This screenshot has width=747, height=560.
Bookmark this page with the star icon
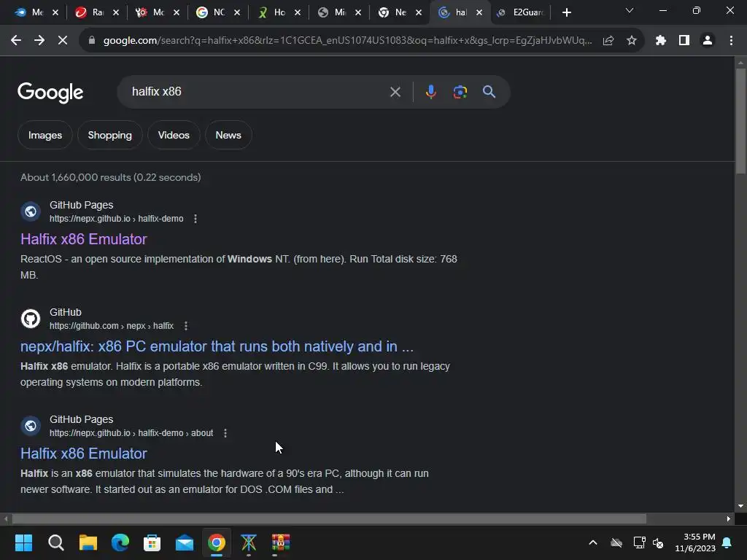(632, 41)
